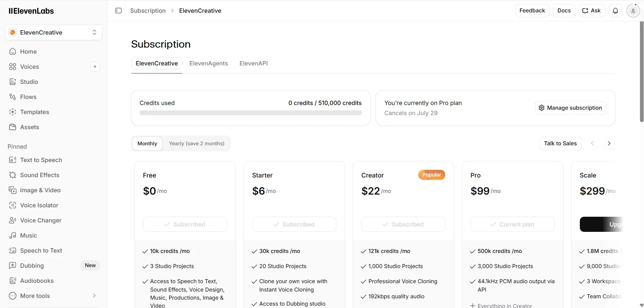The width and height of the screenshot is (644, 308).
Task: Open pinned Voice Isolator tool
Action: [x=53, y=205]
